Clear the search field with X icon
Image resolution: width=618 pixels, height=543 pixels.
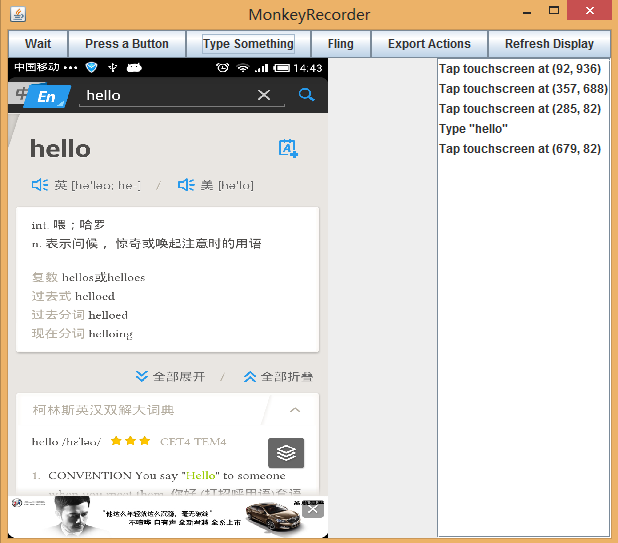(264, 95)
